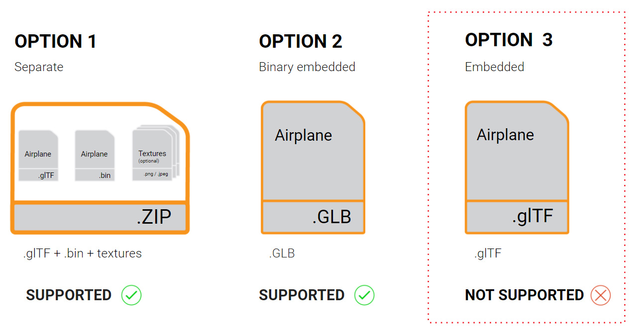
Task: Click the '.GLB' caption below Option 2
Action: (282, 253)
